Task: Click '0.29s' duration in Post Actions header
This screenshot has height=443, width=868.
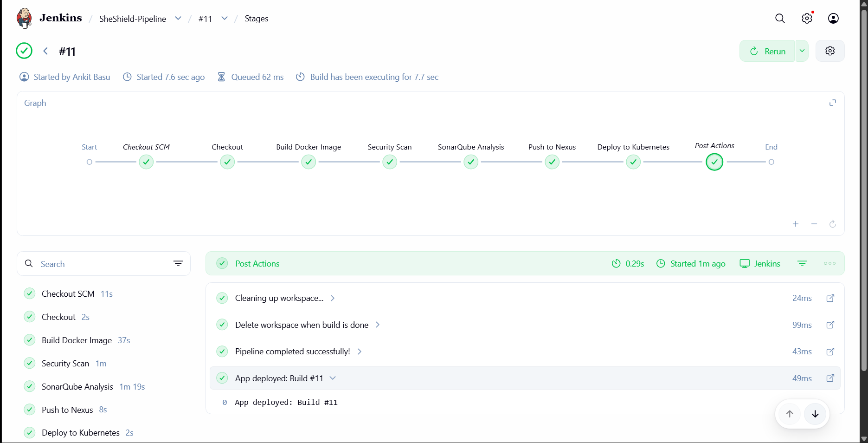Action: point(635,263)
